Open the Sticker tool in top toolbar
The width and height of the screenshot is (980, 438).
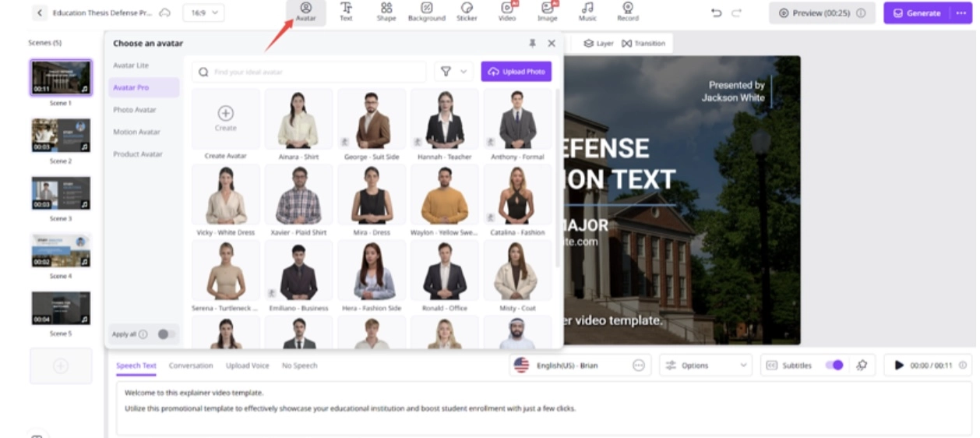click(467, 12)
